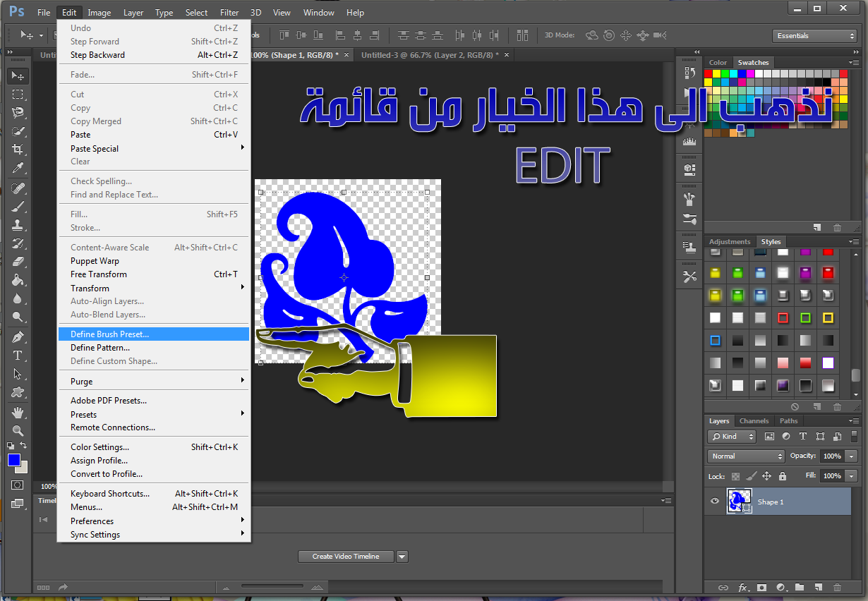The width and height of the screenshot is (868, 601).
Task: Expand the layer Kind filter dropdown
Action: point(733,437)
